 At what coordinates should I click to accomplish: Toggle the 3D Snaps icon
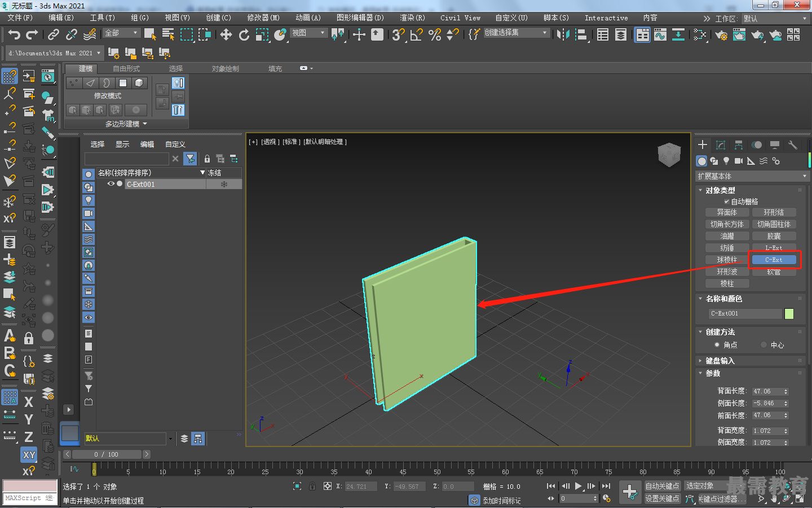[399, 35]
